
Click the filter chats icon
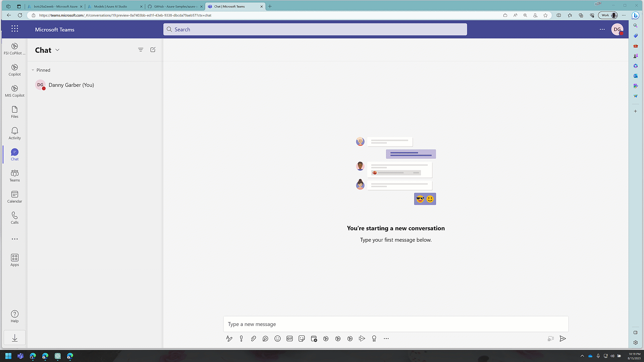[141, 50]
